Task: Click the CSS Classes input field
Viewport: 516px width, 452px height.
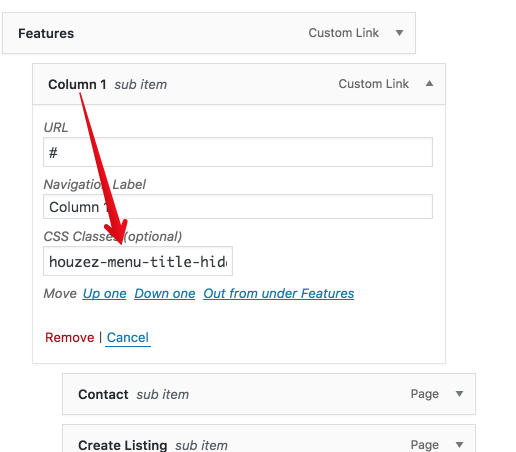Action: pyautogui.click(x=138, y=261)
